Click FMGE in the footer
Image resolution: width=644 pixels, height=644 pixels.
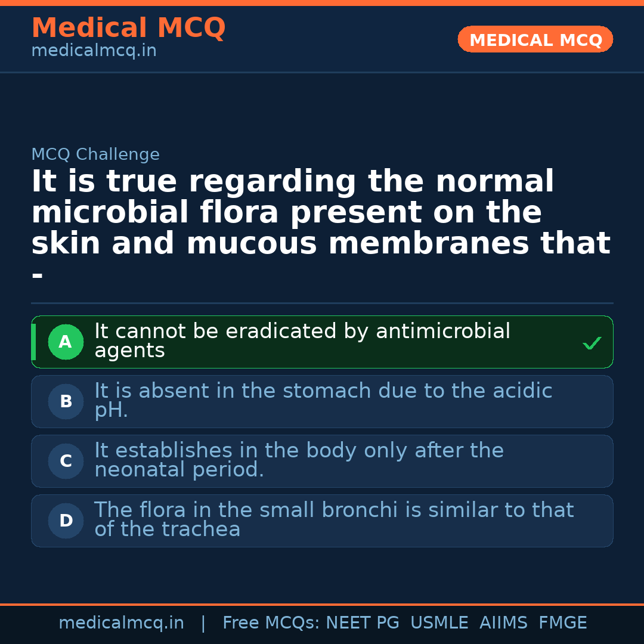[x=562, y=623]
